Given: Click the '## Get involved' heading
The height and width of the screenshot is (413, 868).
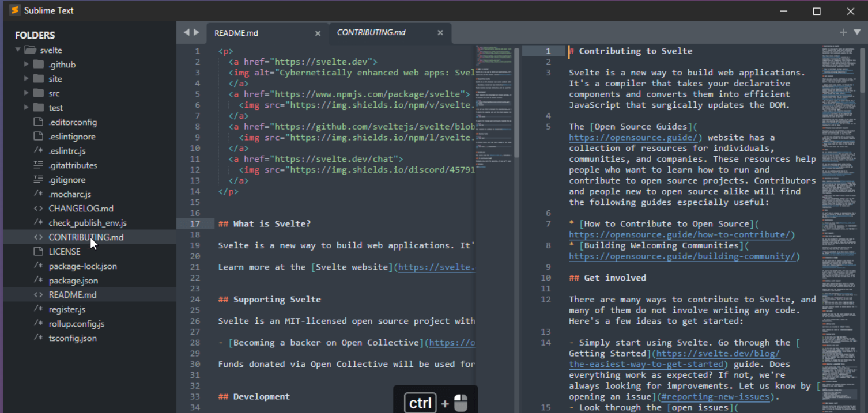Looking at the screenshot, I should point(607,278).
